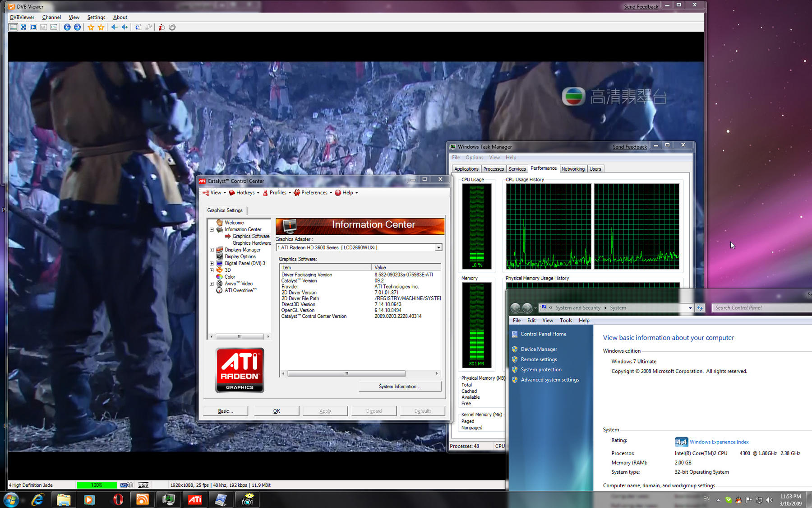Viewport: 812px width, 508px height.
Task: Open Internet Explorer from the taskbar
Action: tap(37, 499)
